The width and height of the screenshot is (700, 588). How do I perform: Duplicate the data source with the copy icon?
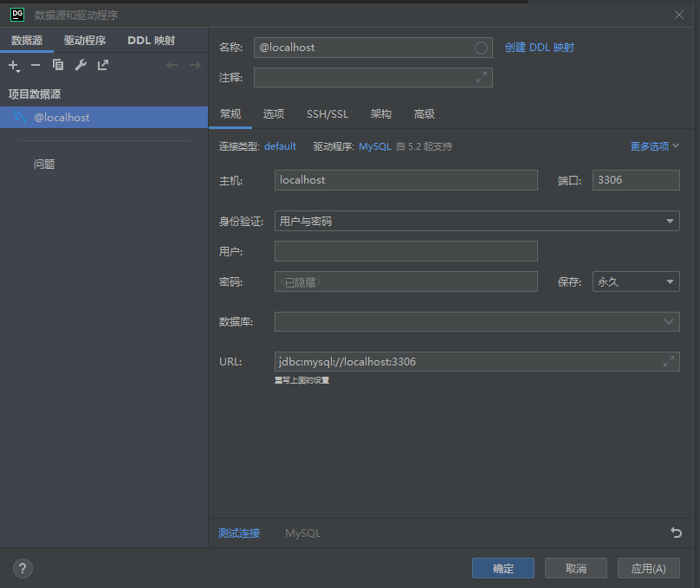pyautogui.click(x=57, y=65)
